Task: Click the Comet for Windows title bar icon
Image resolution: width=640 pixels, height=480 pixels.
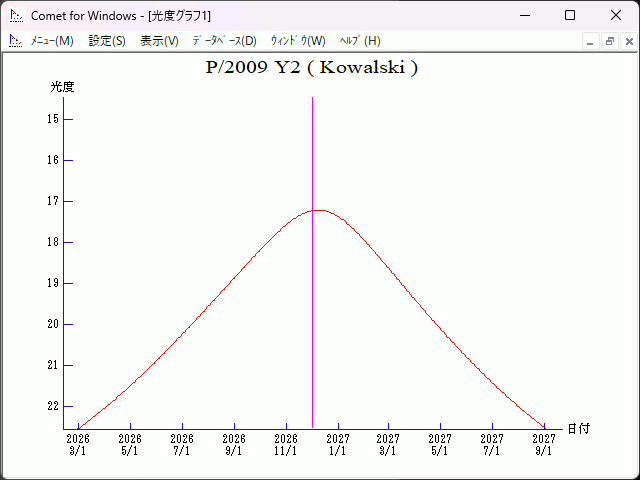Action: click(x=16, y=16)
